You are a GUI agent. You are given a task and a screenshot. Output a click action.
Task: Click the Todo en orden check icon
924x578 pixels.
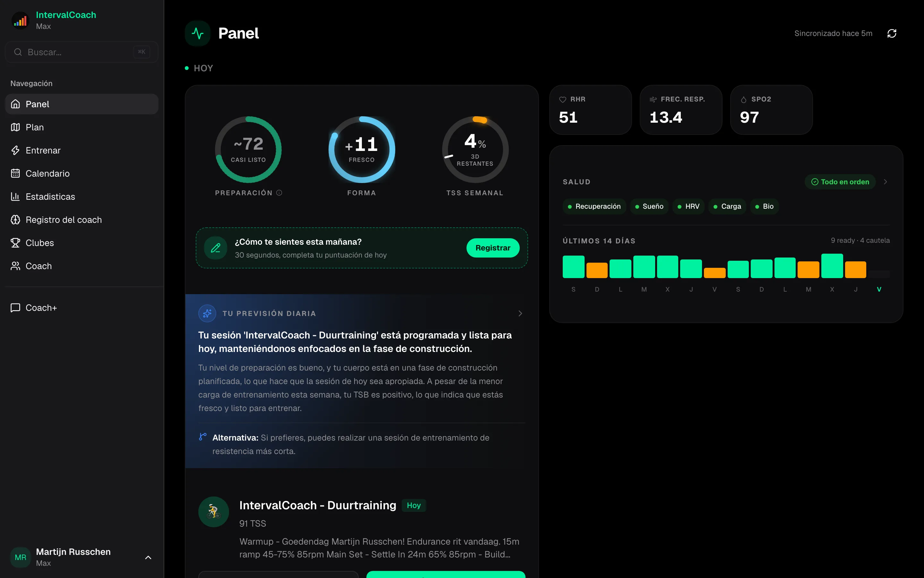pyautogui.click(x=815, y=182)
